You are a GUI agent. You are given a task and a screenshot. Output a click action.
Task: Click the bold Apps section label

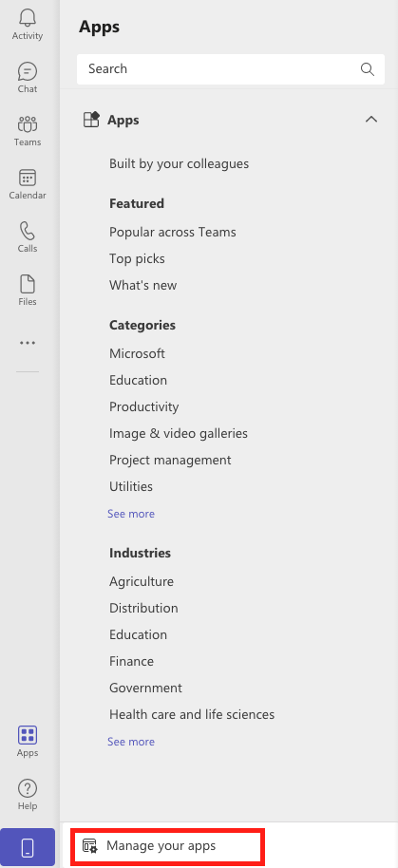123,120
